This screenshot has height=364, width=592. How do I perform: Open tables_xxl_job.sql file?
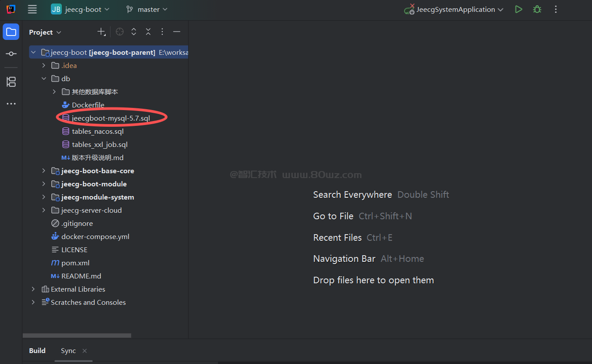[x=100, y=144]
